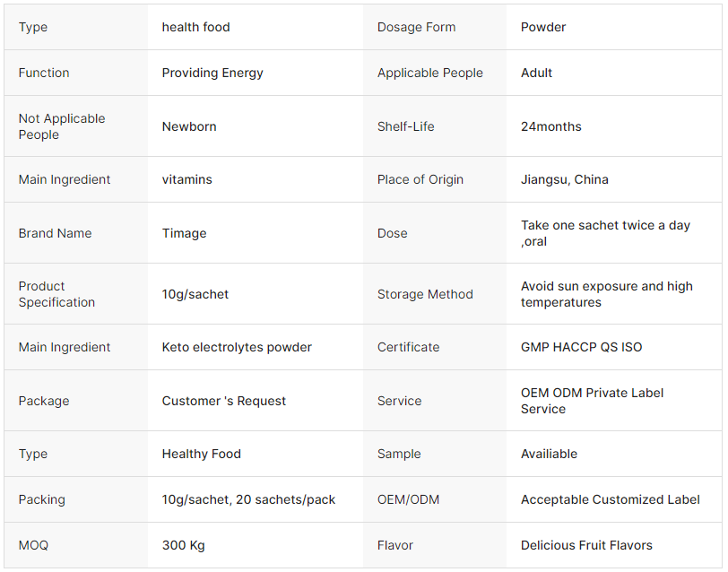Select the 'Availiable' sample value
Image resolution: width=728 pixels, height=572 pixels.
click(549, 454)
